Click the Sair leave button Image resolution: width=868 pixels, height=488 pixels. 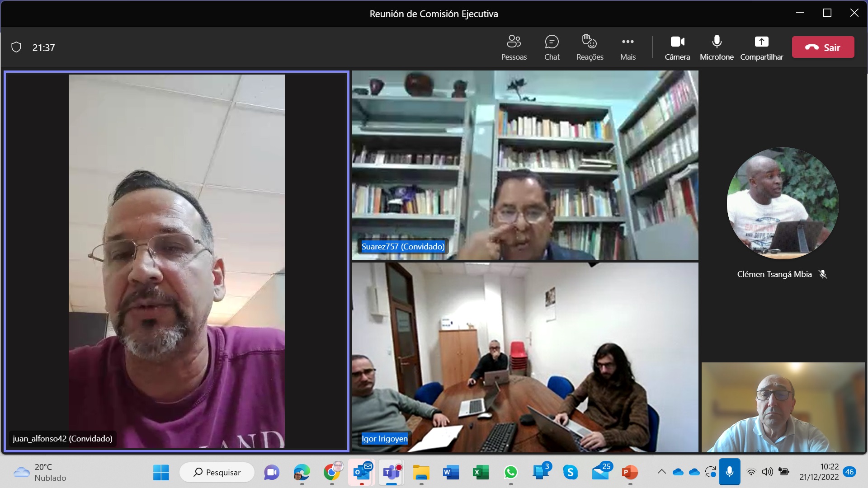click(823, 47)
